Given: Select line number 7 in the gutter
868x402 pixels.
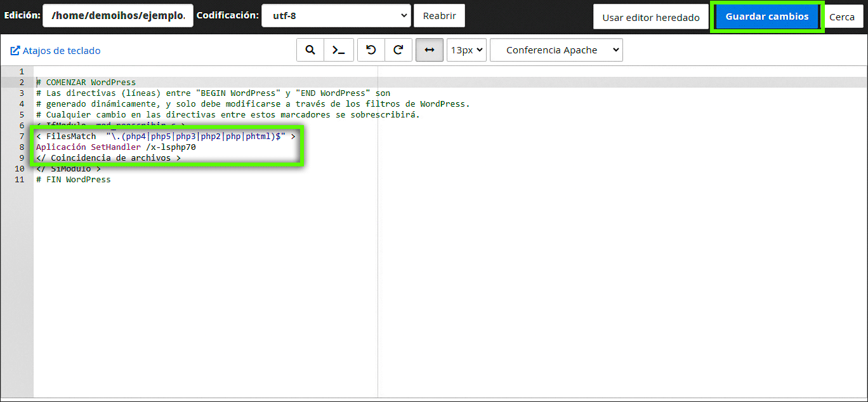Looking at the screenshot, I should [x=21, y=136].
